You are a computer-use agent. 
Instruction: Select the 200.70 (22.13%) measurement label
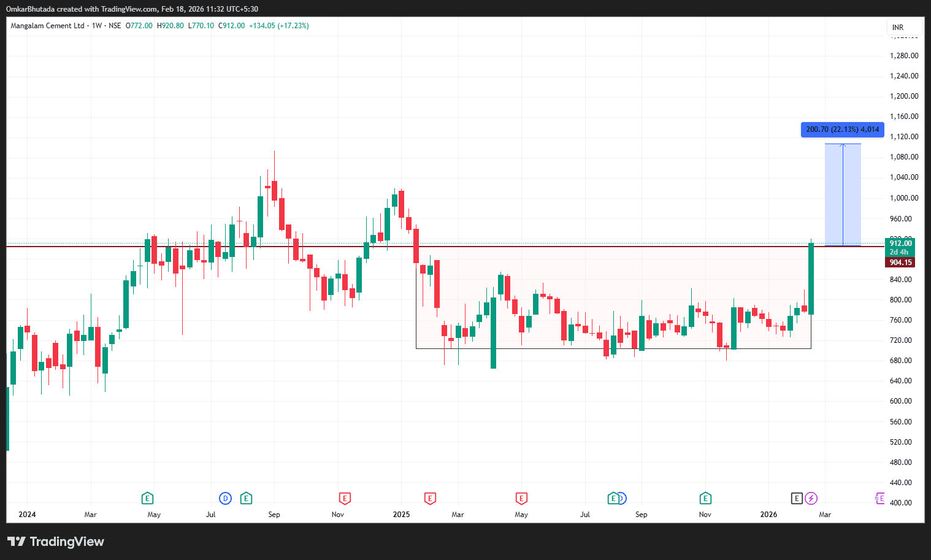tap(843, 129)
